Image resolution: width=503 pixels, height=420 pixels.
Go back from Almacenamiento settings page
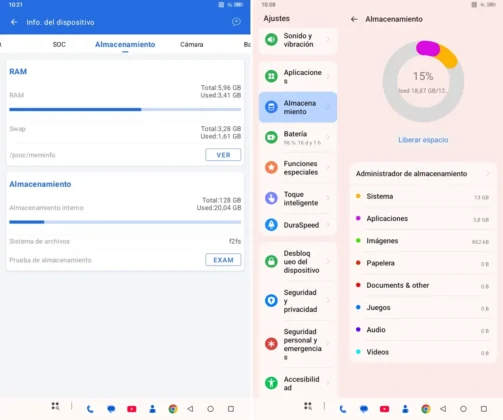click(x=354, y=19)
